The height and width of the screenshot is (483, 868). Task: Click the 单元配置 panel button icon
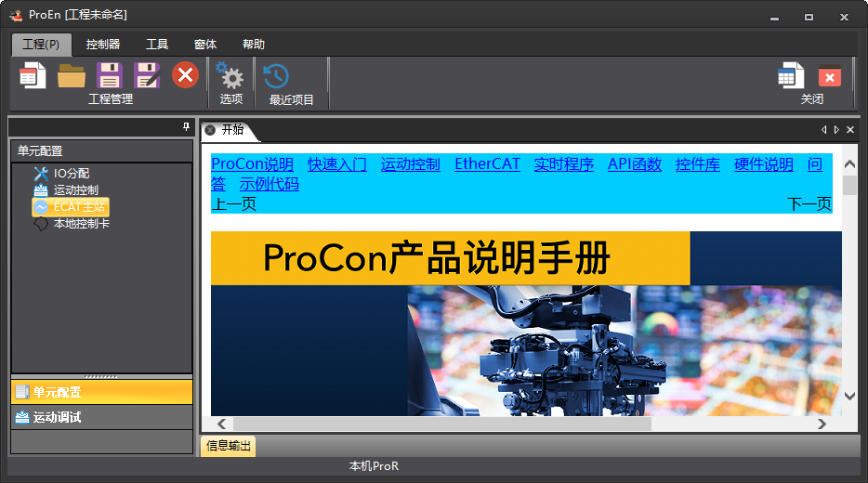click(x=22, y=392)
